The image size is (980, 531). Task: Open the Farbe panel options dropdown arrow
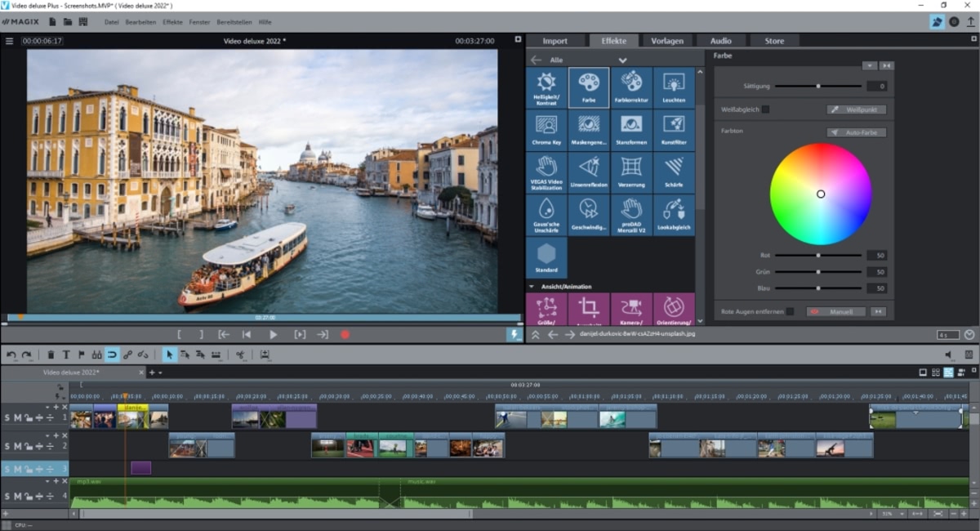pyautogui.click(x=870, y=65)
